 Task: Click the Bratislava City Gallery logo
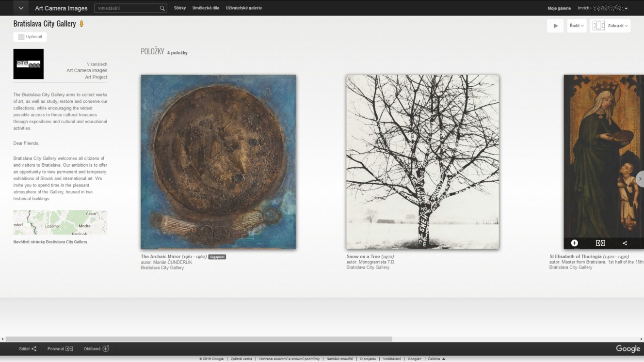[29, 64]
